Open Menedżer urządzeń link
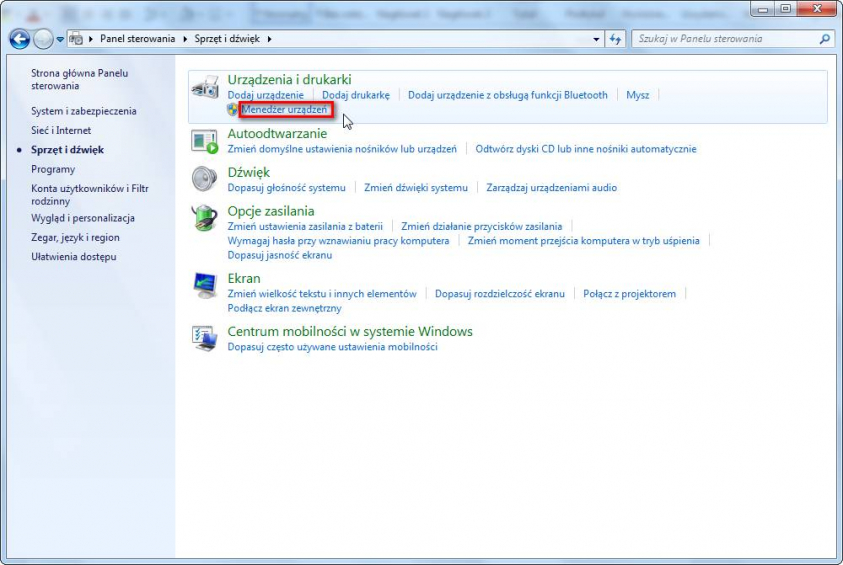The height and width of the screenshot is (565, 843). coord(284,109)
